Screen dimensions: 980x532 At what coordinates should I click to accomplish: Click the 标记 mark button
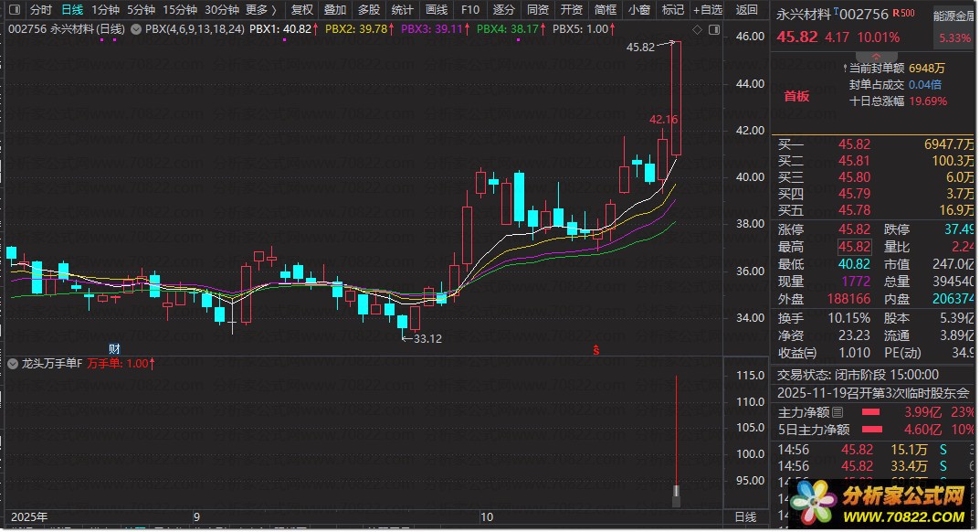pos(672,9)
